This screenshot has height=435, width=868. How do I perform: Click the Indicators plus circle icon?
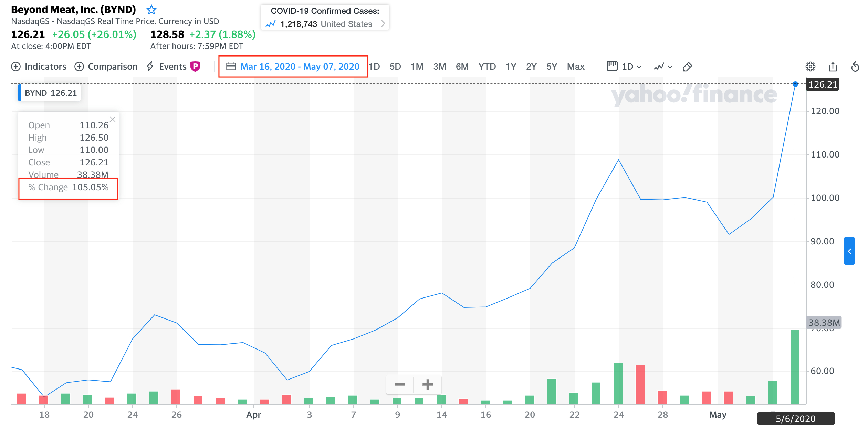tap(16, 67)
